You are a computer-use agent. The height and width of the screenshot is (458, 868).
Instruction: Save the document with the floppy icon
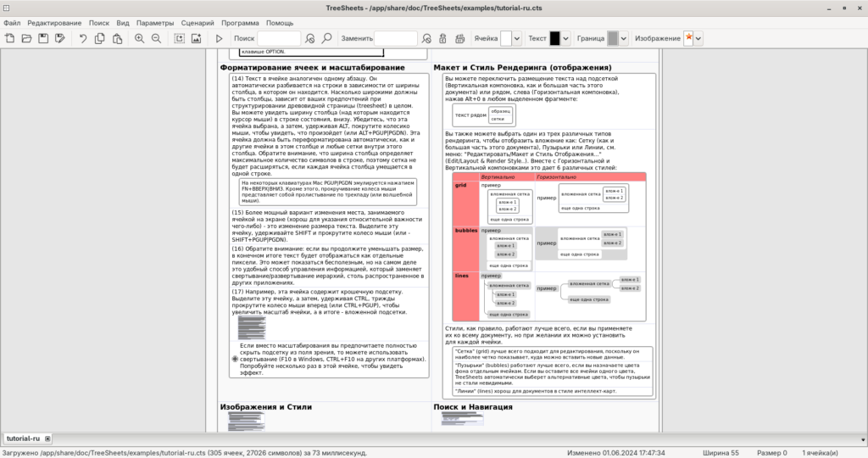tap(43, 38)
